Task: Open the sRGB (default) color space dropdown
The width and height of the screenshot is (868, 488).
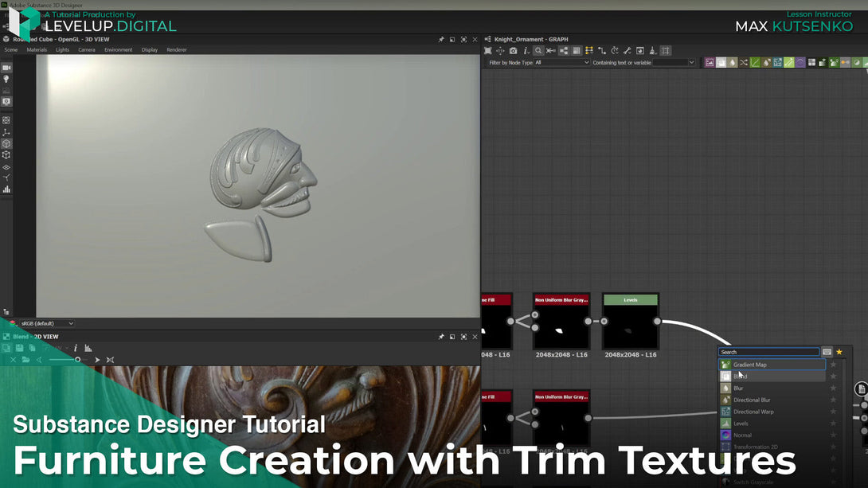Action: pyautogui.click(x=47, y=323)
